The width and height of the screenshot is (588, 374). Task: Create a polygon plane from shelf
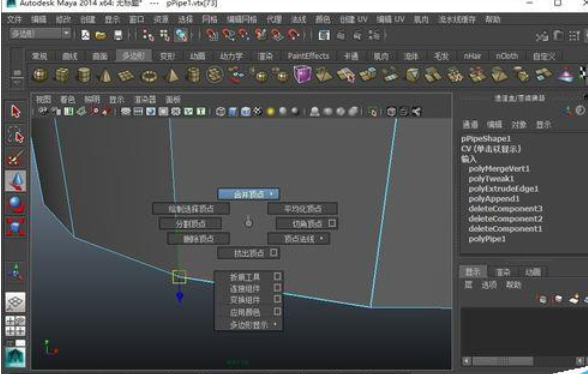click(x=126, y=75)
